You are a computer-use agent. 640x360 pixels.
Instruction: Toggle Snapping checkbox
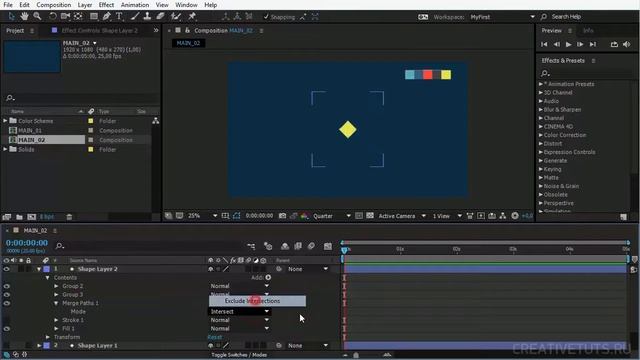pyautogui.click(x=266, y=17)
